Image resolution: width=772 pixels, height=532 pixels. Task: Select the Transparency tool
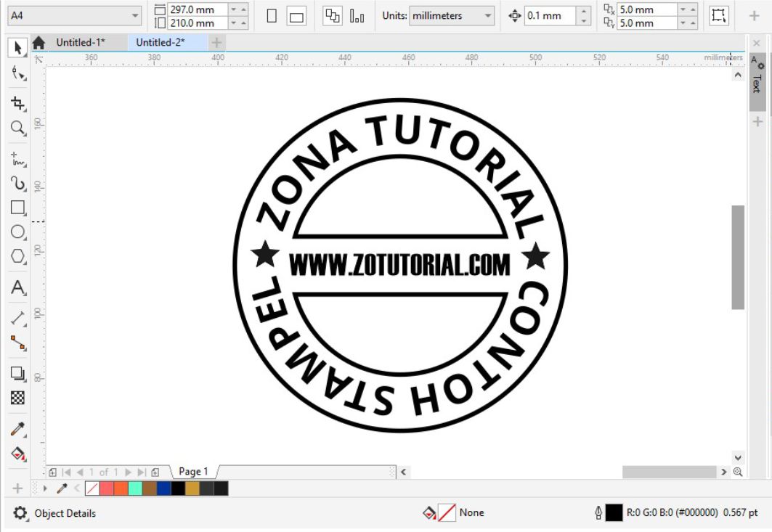17,398
